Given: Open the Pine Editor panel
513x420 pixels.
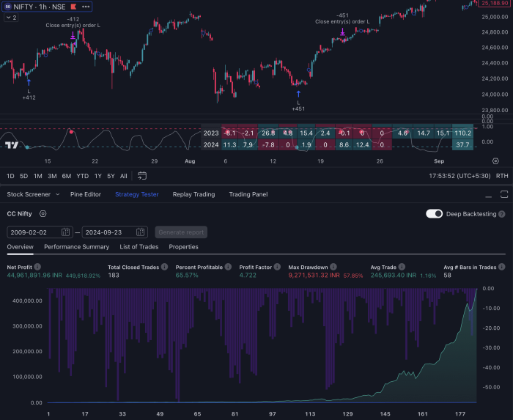Looking at the screenshot, I should (x=86, y=194).
